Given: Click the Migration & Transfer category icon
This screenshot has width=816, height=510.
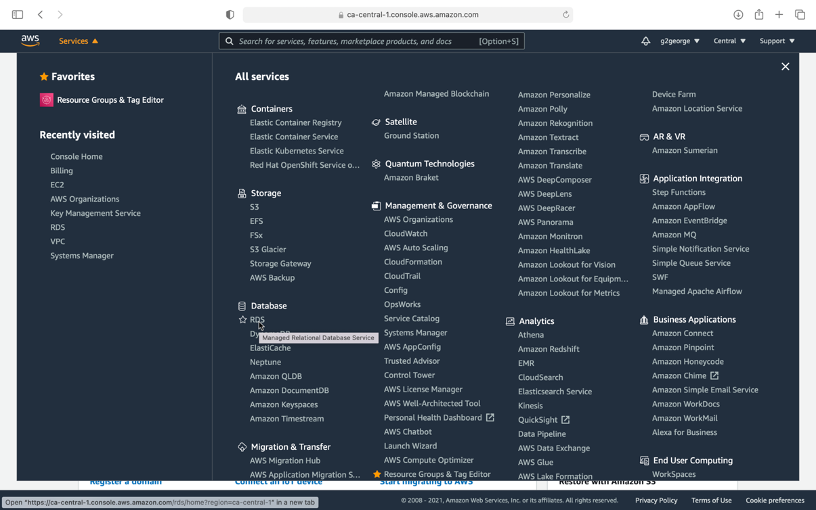Looking at the screenshot, I should [241, 447].
